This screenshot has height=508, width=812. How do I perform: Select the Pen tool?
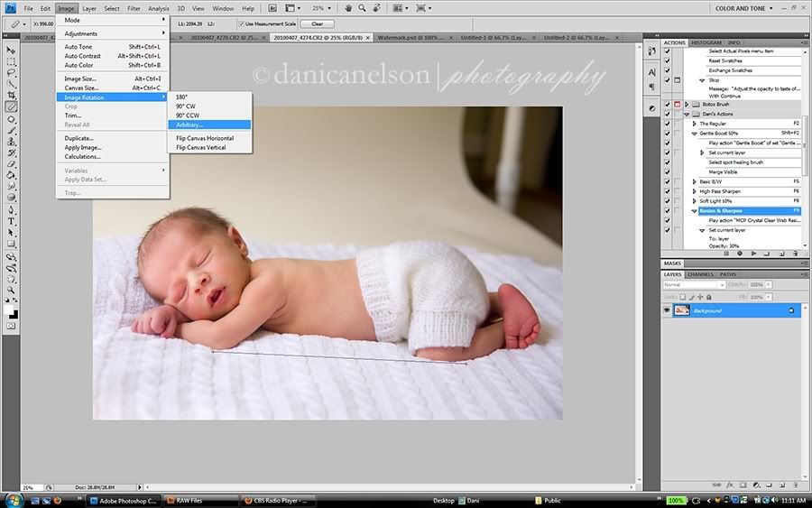point(11,209)
